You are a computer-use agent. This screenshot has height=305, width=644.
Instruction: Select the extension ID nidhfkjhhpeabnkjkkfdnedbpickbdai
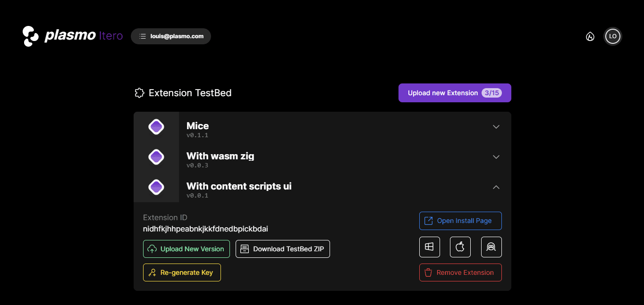(205, 229)
